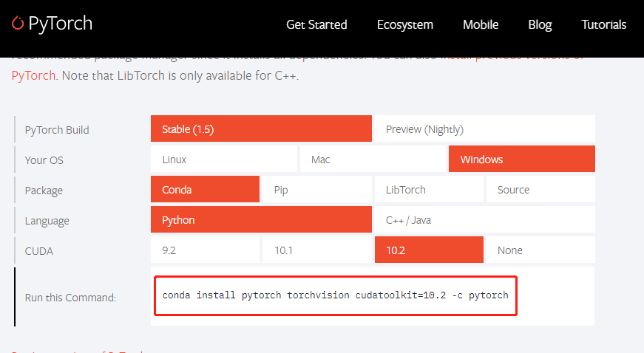Select Stable (1.5) build
The width and height of the screenshot is (644, 353).
coord(261,128)
